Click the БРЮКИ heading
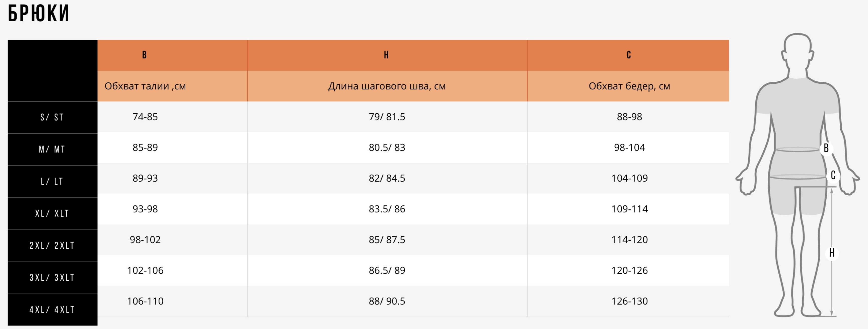 [x=38, y=14]
